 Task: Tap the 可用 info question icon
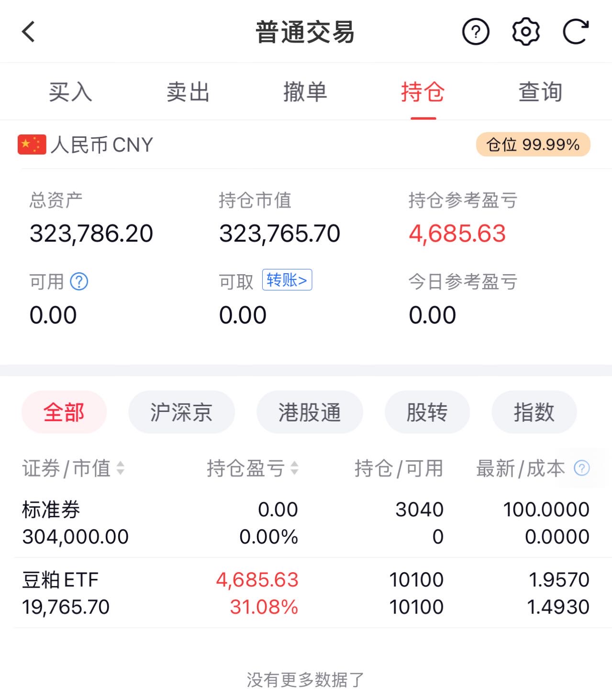point(79,281)
